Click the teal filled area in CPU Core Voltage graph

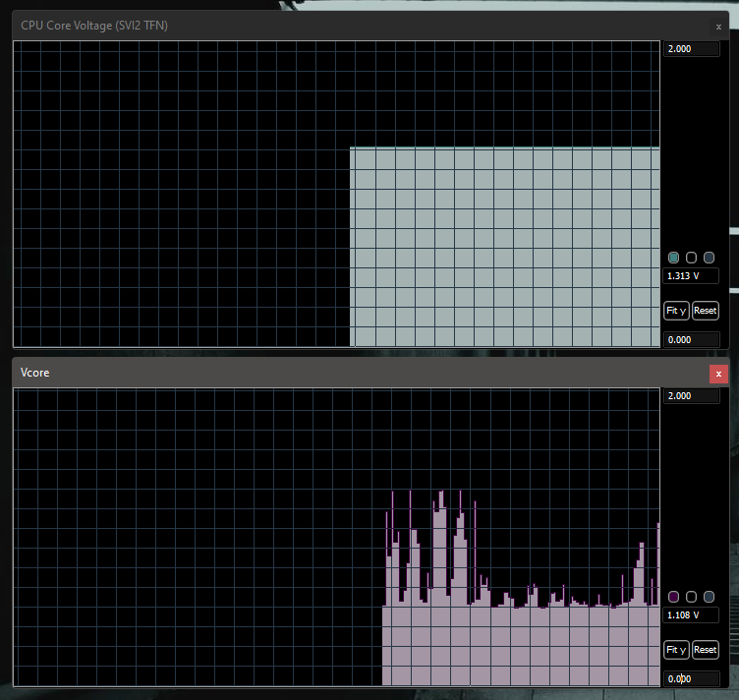coord(505,247)
